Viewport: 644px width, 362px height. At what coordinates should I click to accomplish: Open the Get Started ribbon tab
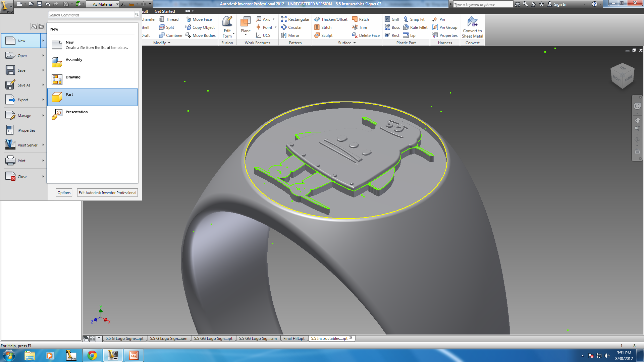(x=165, y=11)
